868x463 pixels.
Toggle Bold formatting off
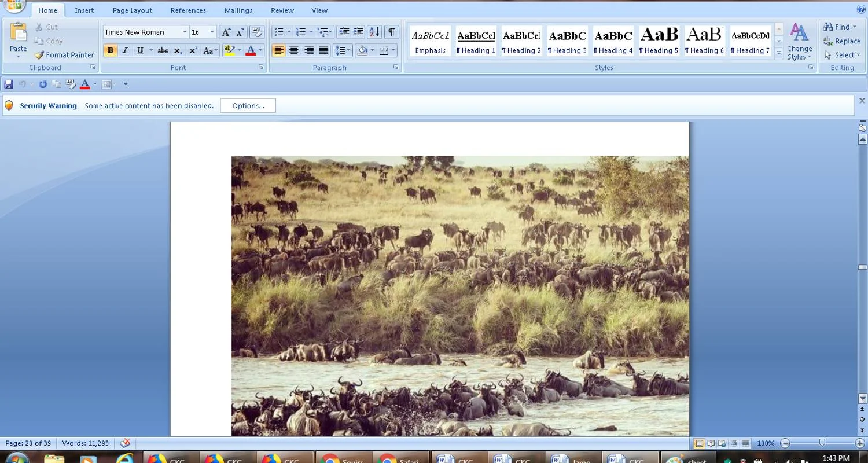[110, 51]
